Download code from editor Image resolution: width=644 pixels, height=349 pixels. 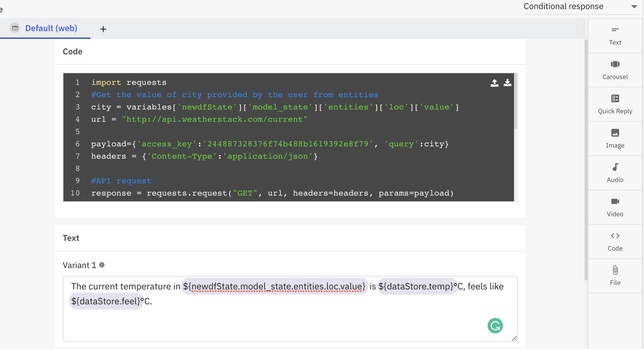click(x=508, y=83)
